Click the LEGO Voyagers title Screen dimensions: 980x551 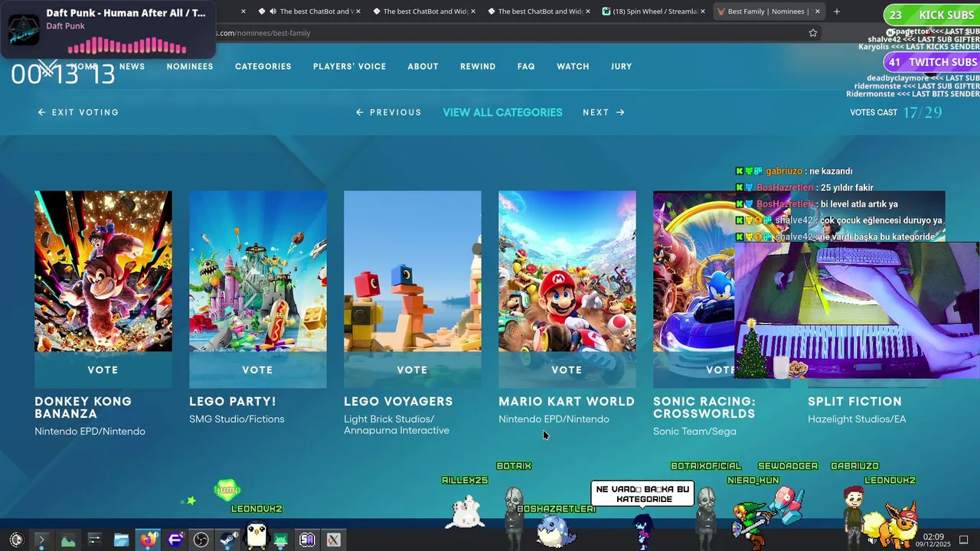click(x=398, y=401)
